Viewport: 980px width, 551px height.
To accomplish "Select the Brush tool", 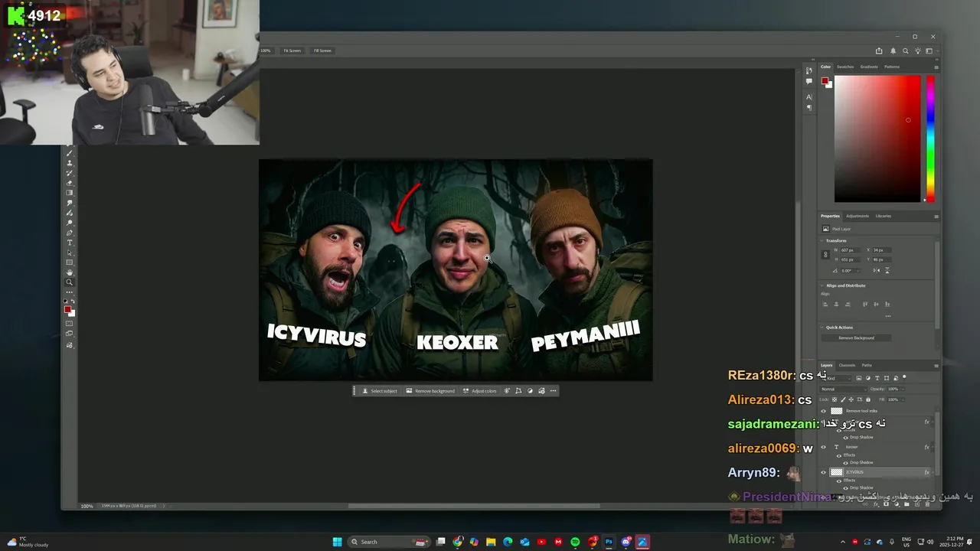I will 69,153.
